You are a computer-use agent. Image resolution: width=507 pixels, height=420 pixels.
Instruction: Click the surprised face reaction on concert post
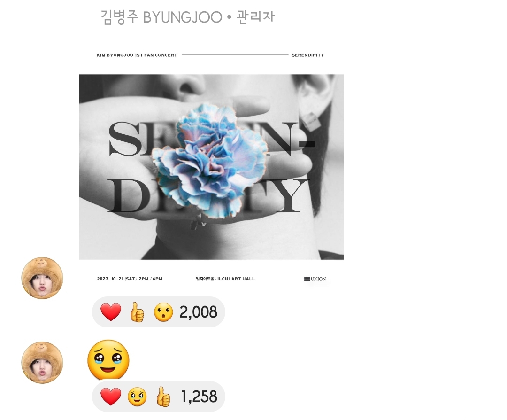163,312
